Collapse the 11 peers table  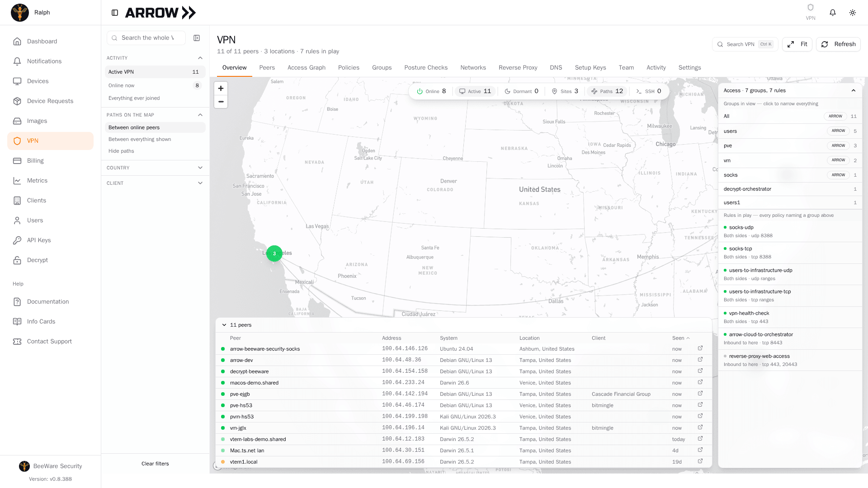coord(224,325)
